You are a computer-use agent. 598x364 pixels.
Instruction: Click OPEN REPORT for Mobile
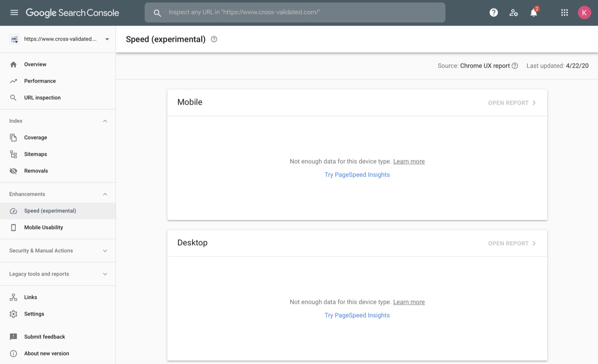click(x=512, y=103)
